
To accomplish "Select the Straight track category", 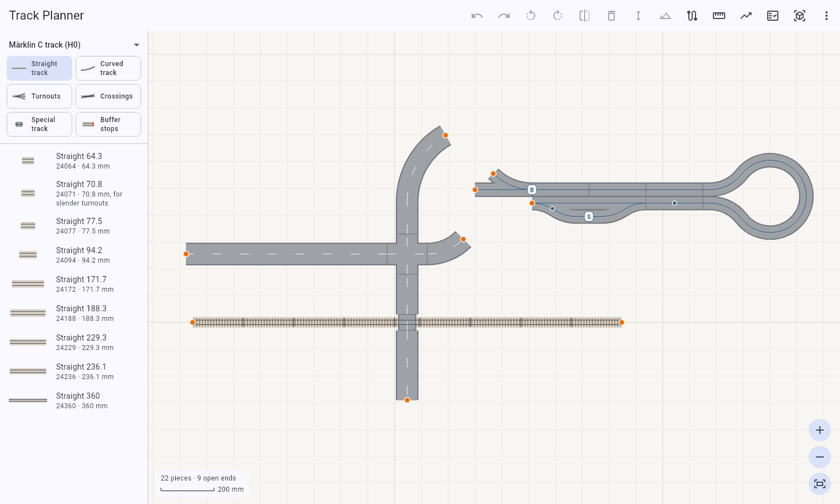I will coord(39,68).
